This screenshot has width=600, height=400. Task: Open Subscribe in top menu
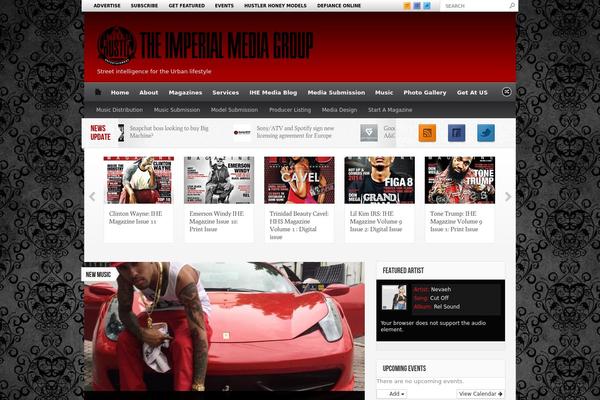[144, 6]
